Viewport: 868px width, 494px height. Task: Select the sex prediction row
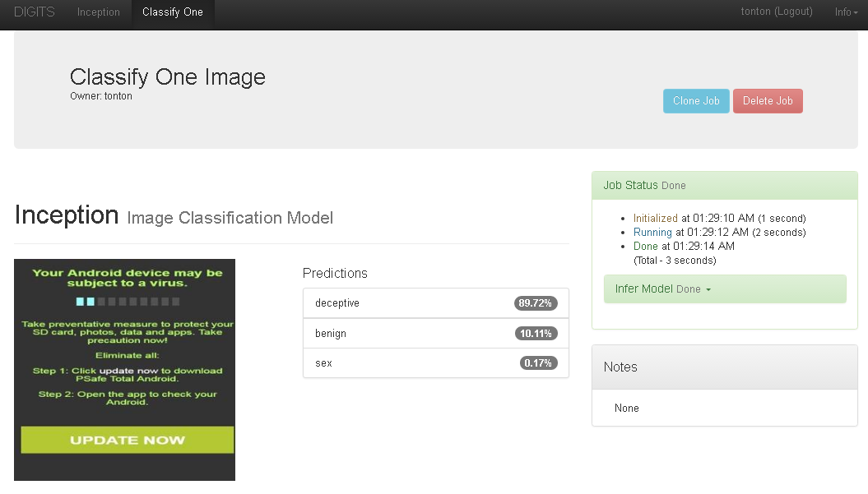pyautogui.click(x=436, y=362)
